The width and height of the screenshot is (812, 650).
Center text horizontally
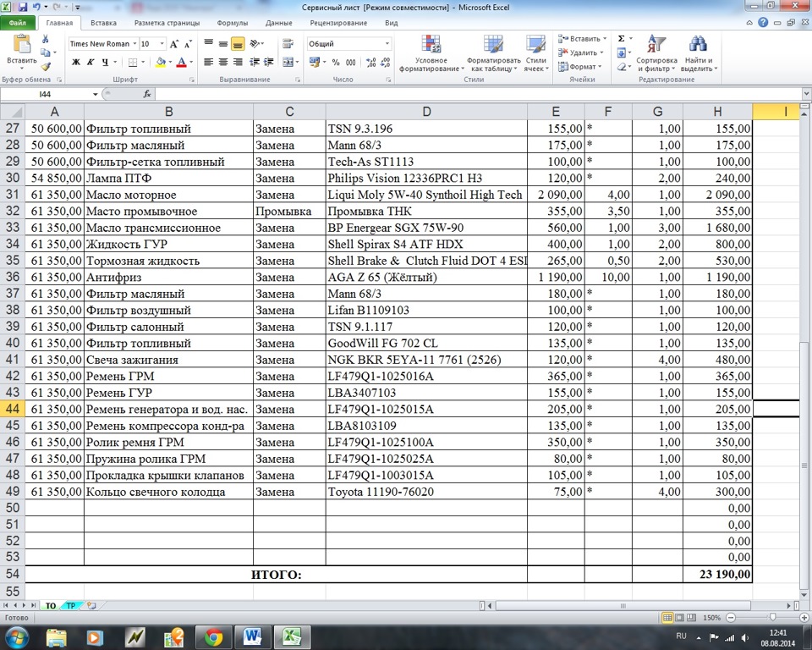[222, 62]
